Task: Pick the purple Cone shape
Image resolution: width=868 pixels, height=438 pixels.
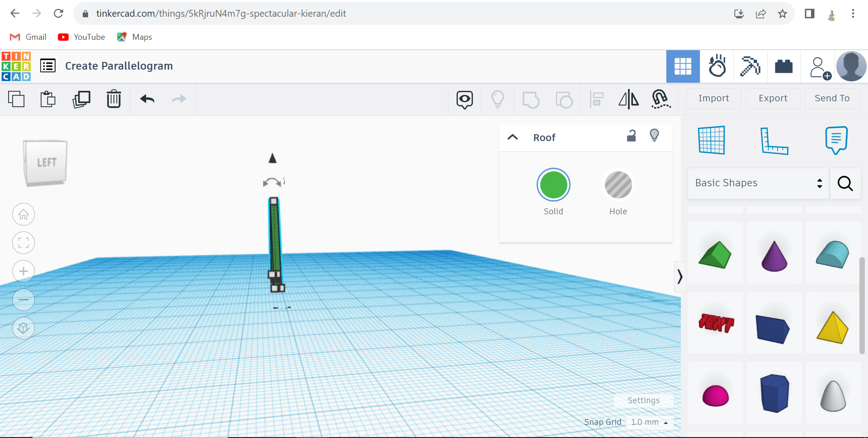Action: (x=774, y=253)
